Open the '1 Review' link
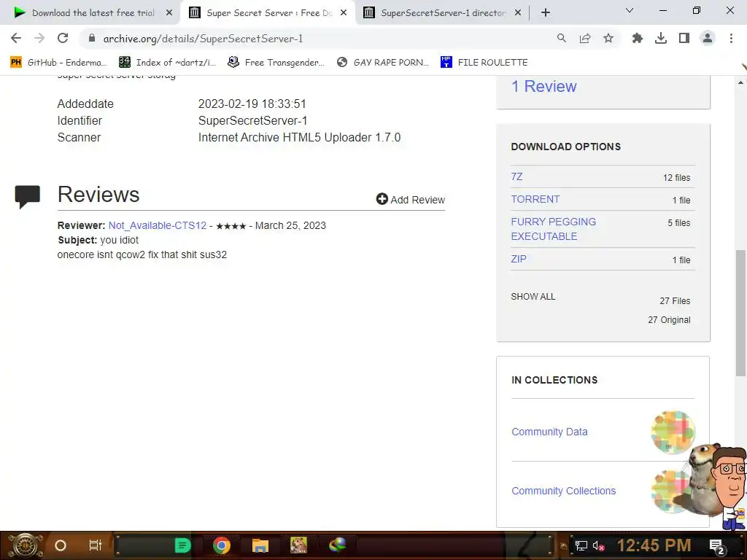Screen dimensions: 747x560 543,86
